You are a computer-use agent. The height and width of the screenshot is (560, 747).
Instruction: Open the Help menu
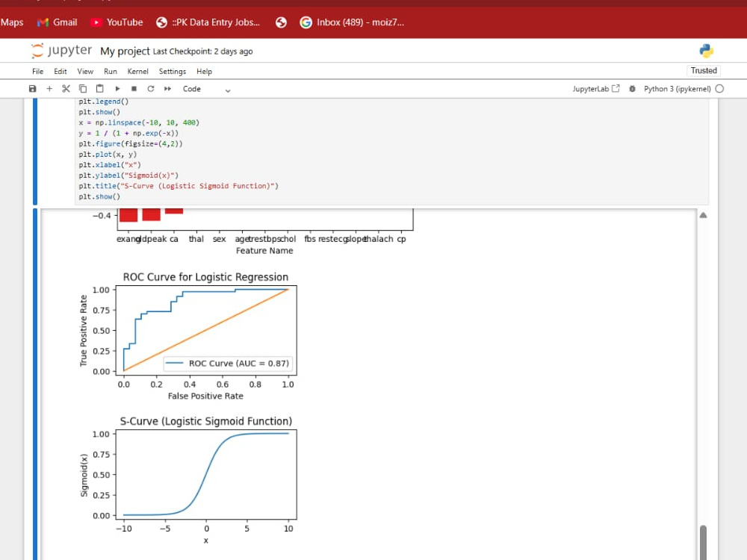pyautogui.click(x=204, y=72)
